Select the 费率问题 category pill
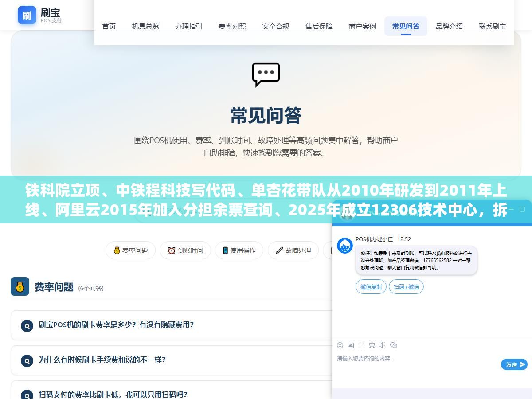 [130, 250]
